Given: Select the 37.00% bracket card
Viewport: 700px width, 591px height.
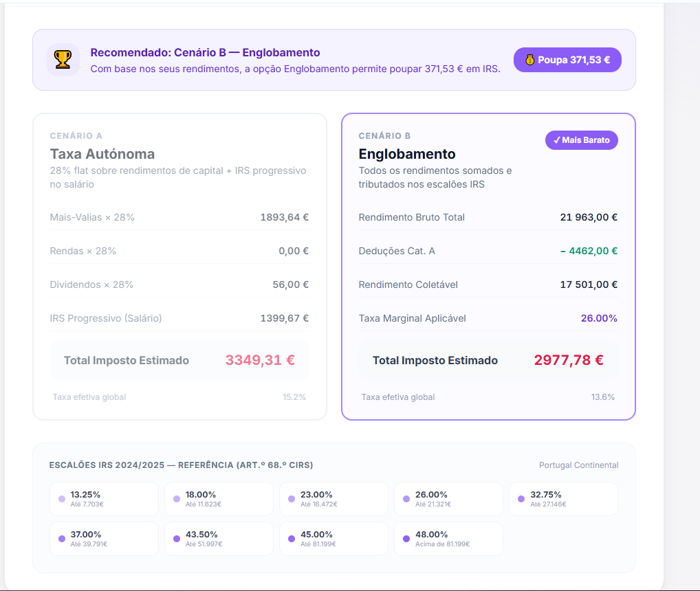Looking at the screenshot, I should (104, 539).
